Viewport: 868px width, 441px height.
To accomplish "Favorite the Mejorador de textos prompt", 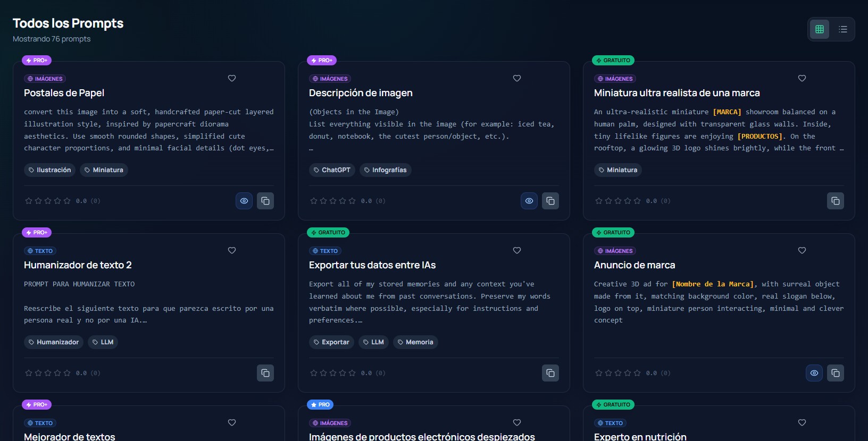I will 232,422.
